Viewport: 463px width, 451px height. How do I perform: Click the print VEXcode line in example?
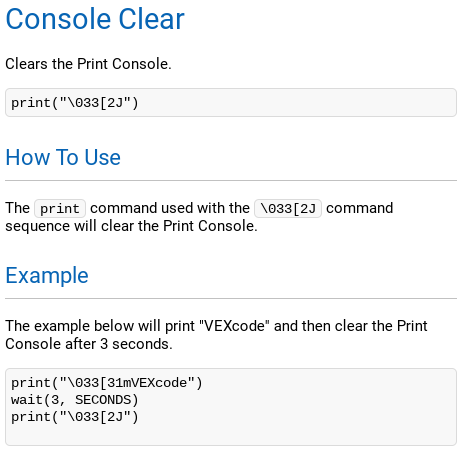point(107,383)
